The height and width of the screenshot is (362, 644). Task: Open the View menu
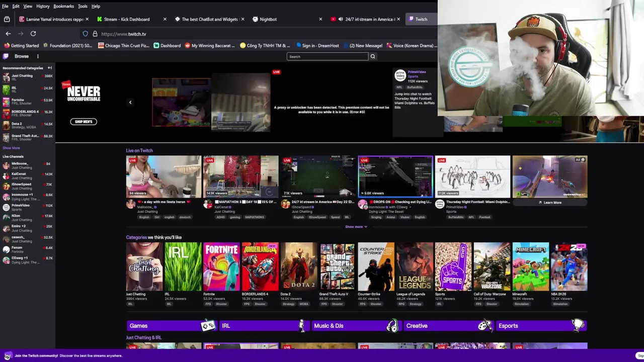[28, 6]
